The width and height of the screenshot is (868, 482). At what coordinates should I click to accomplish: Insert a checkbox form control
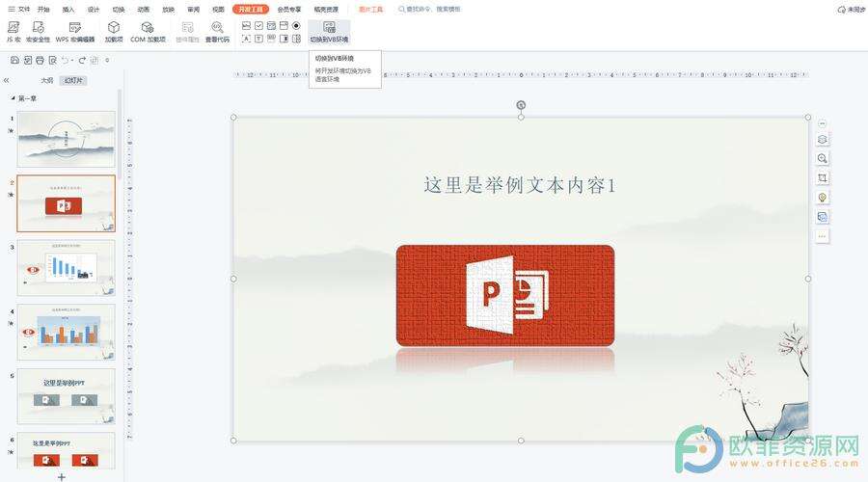(258, 25)
